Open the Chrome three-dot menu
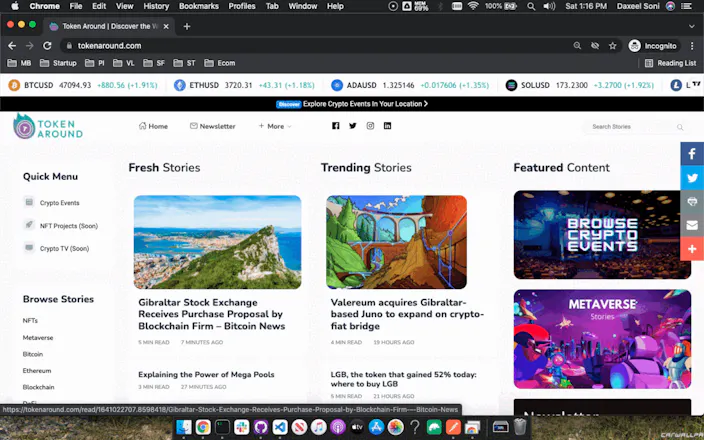704x440 pixels. point(692,46)
